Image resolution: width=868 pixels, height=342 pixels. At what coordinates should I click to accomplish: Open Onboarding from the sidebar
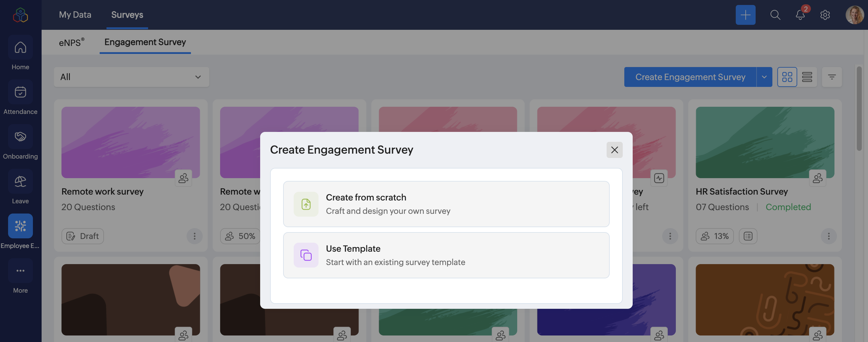20,137
